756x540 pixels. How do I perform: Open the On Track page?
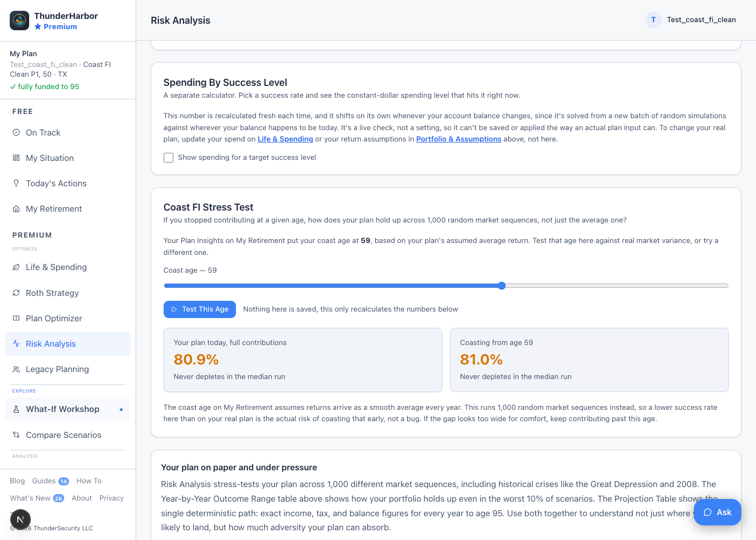coord(67,132)
